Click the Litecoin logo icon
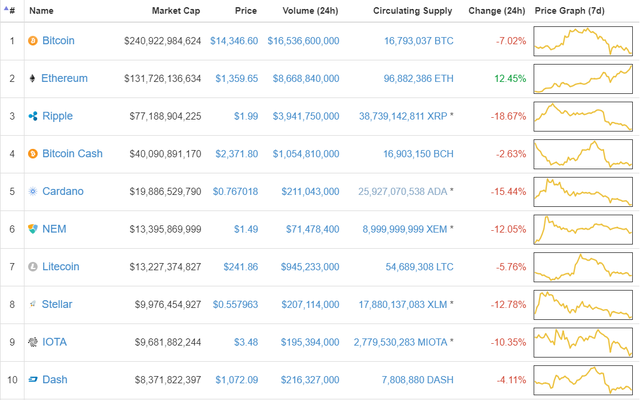The image size is (640, 400). click(33, 267)
